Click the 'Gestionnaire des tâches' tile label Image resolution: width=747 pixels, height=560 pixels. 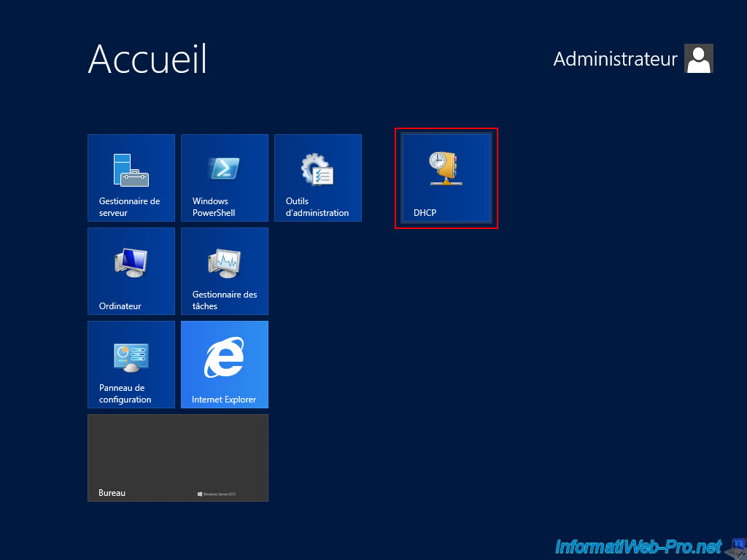[225, 300]
